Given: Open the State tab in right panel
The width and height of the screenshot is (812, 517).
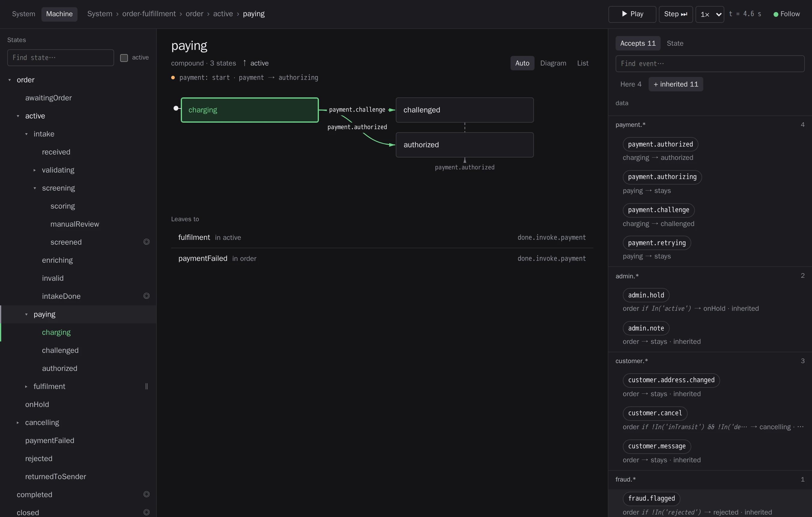Looking at the screenshot, I should coord(675,43).
